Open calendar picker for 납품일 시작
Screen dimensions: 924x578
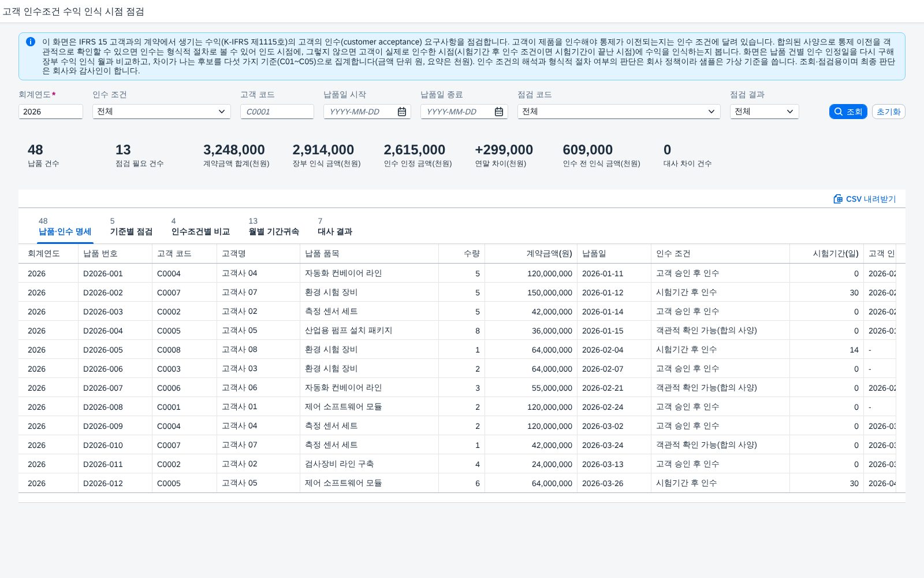click(402, 112)
